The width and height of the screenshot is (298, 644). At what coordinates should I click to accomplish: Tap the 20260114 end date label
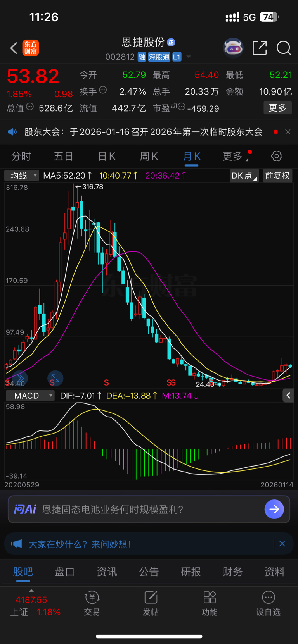click(x=277, y=485)
